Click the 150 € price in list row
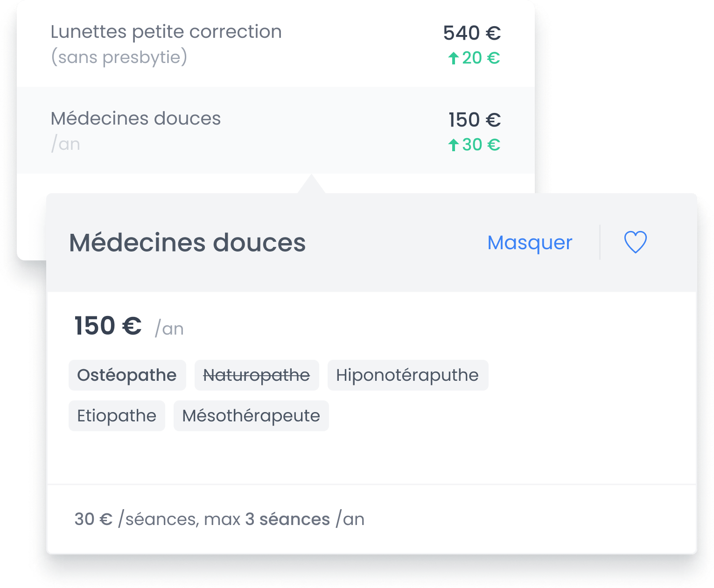714x588 pixels. click(474, 120)
